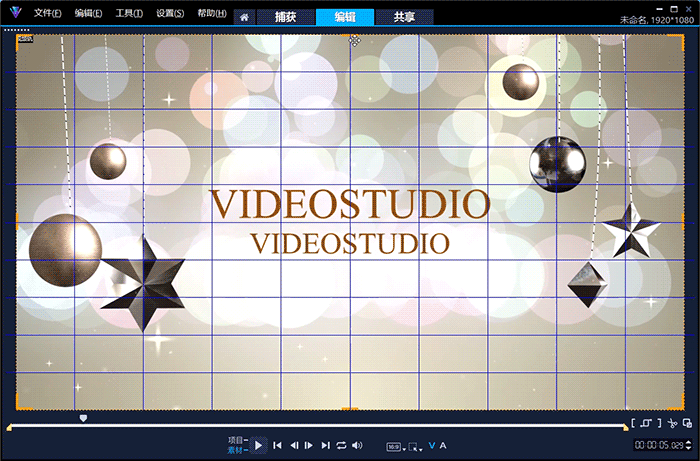The image size is (700, 461).
Task: Step back one frame
Action: [294, 445]
